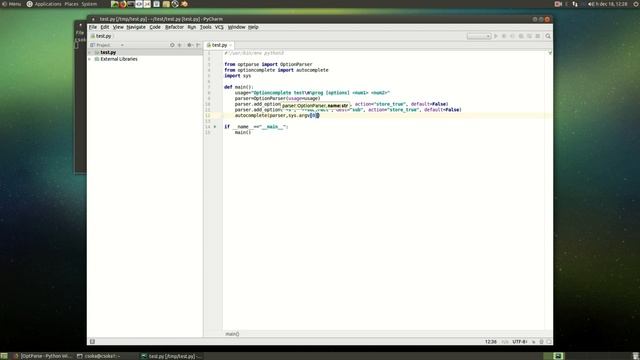The height and width of the screenshot is (360, 640).
Task: Open the Applications menu in top panel
Action: click(44, 4)
